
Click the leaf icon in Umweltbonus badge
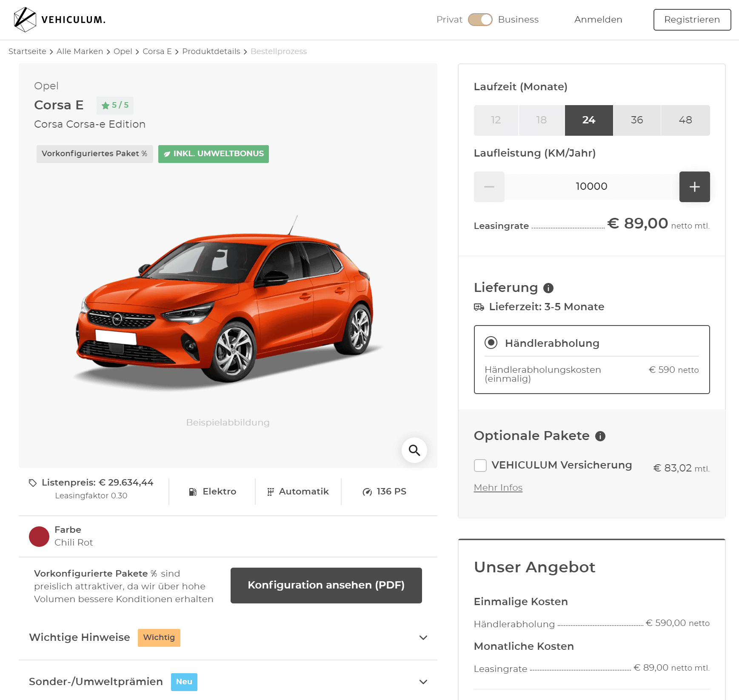coord(167,154)
